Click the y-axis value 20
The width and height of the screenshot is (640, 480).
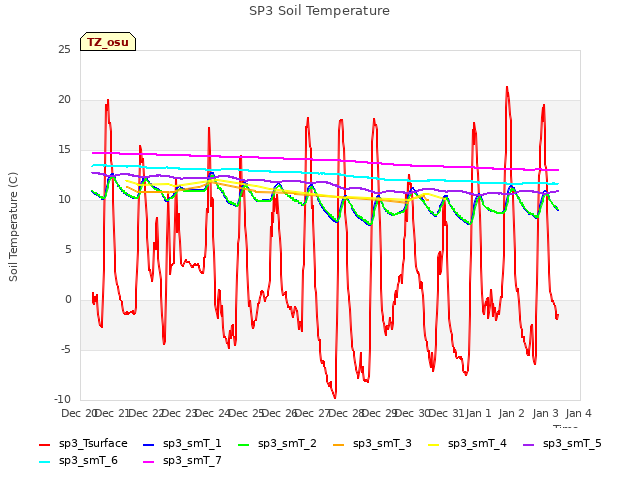point(64,100)
